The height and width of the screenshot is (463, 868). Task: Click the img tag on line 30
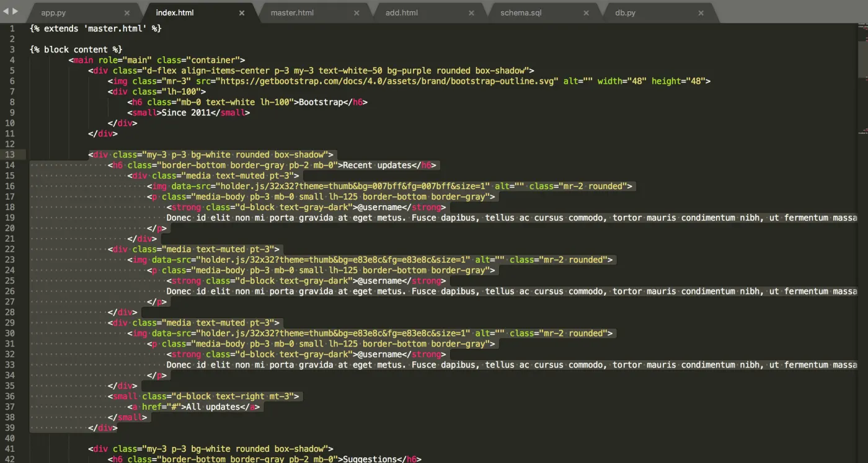(370, 333)
